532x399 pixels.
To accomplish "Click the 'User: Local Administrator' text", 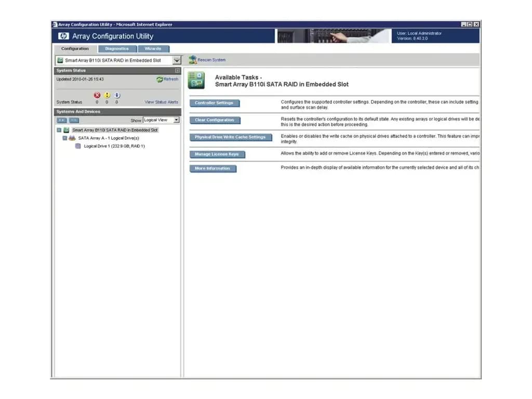I will (419, 34).
